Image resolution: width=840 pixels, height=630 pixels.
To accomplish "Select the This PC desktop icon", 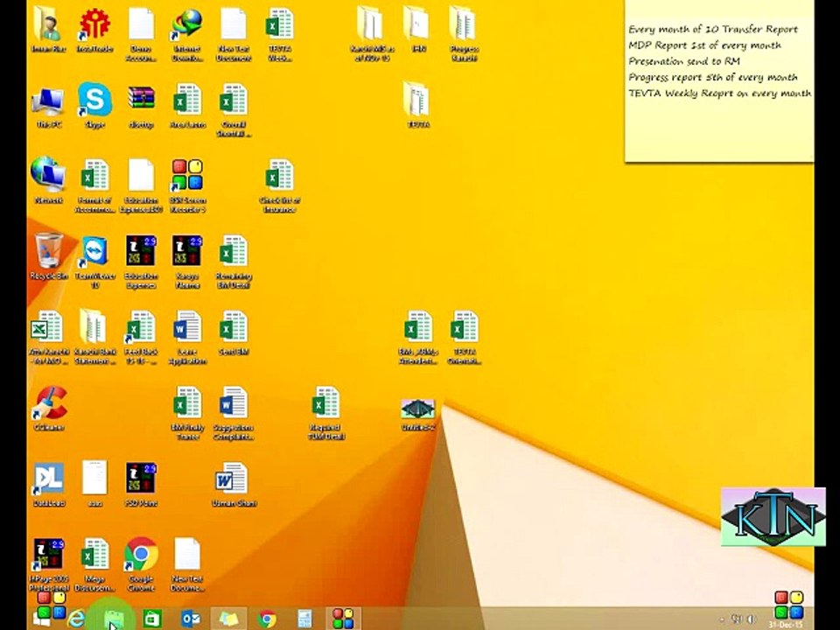I will [48, 101].
